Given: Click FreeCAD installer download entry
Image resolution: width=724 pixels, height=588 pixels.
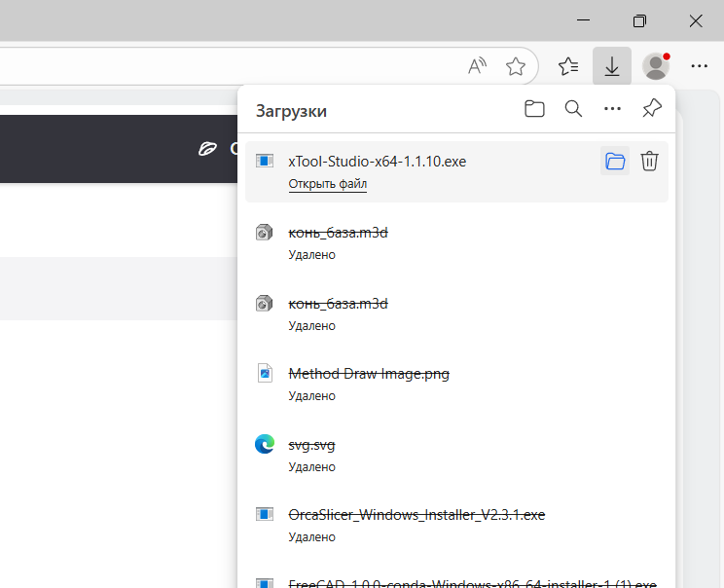Looking at the screenshot, I should pos(456,579).
